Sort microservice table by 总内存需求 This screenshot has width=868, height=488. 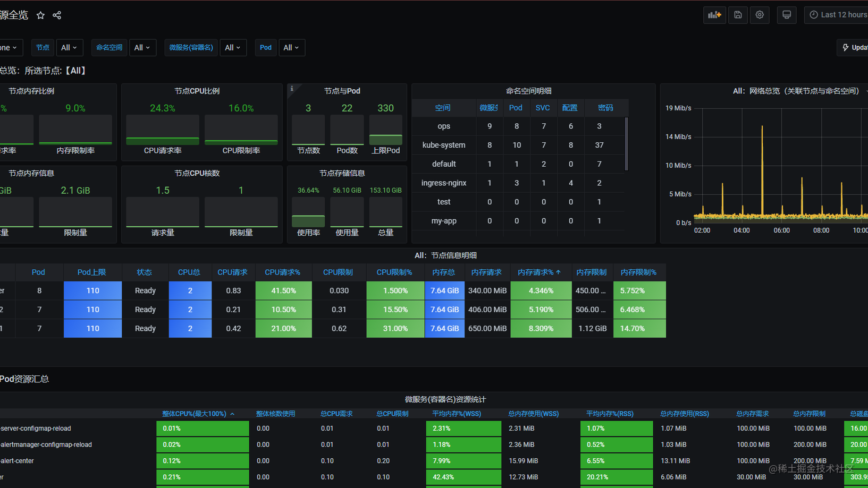pyautogui.click(x=753, y=414)
